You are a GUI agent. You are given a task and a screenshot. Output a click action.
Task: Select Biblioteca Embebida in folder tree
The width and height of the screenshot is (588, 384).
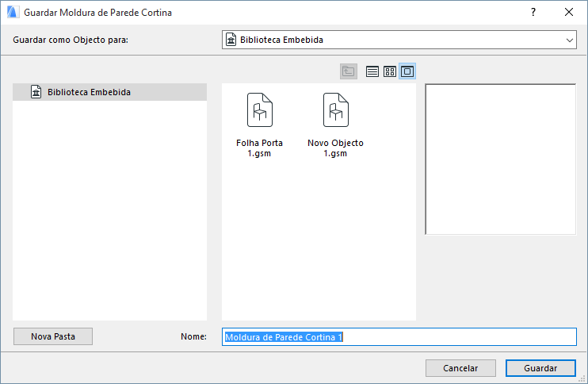[x=109, y=92]
